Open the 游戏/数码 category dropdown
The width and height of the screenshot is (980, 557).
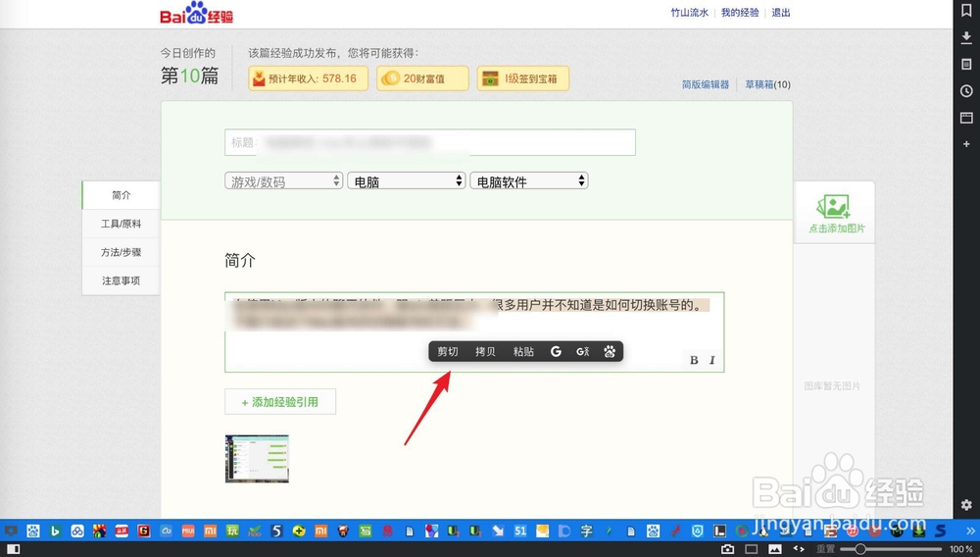284,181
